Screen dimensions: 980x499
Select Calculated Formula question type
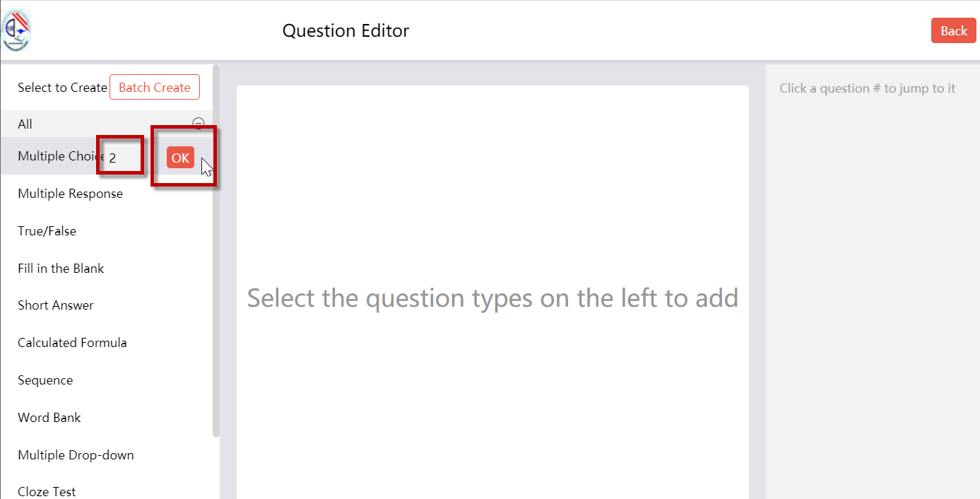pyautogui.click(x=72, y=343)
